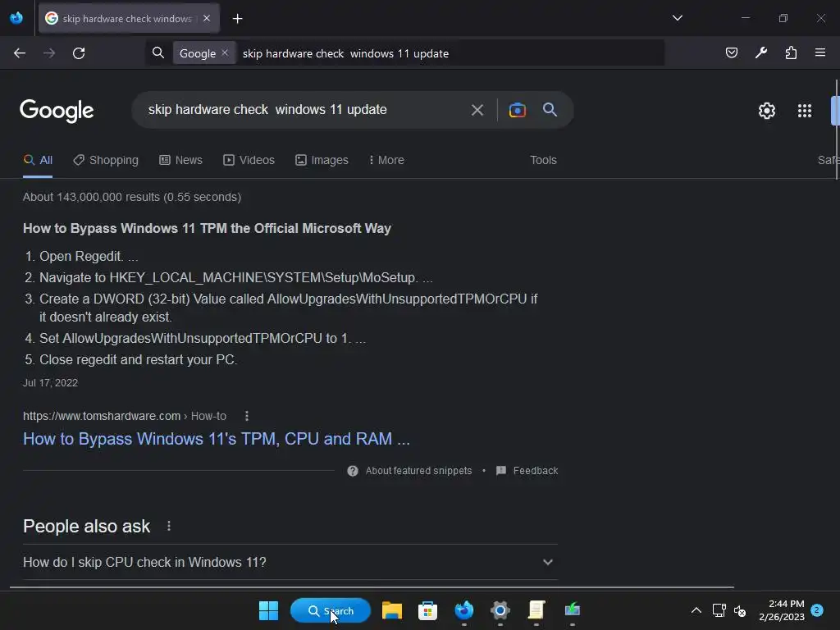
Task: Open the taskbar Search box
Action: [x=331, y=610]
